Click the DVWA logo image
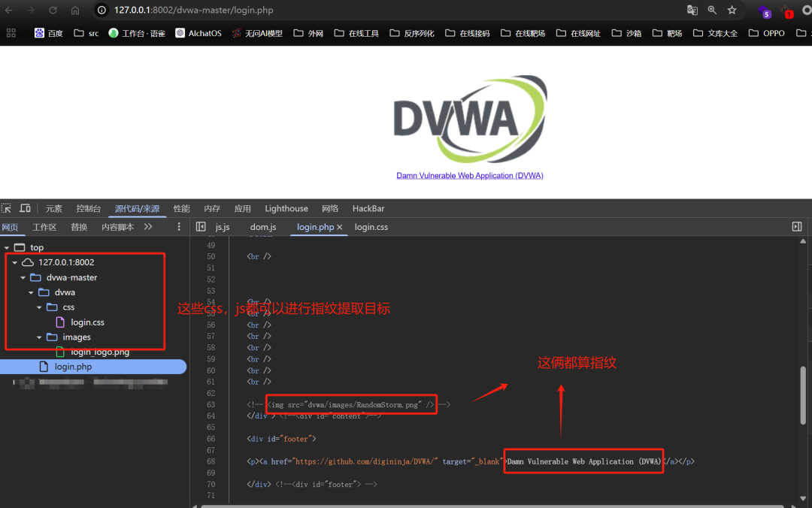The width and height of the screenshot is (812, 508). pos(470,119)
